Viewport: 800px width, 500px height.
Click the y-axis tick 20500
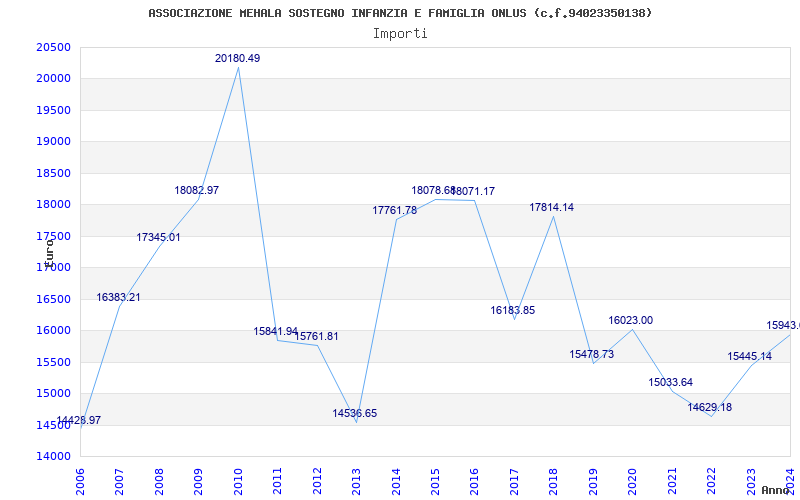(54, 47)
